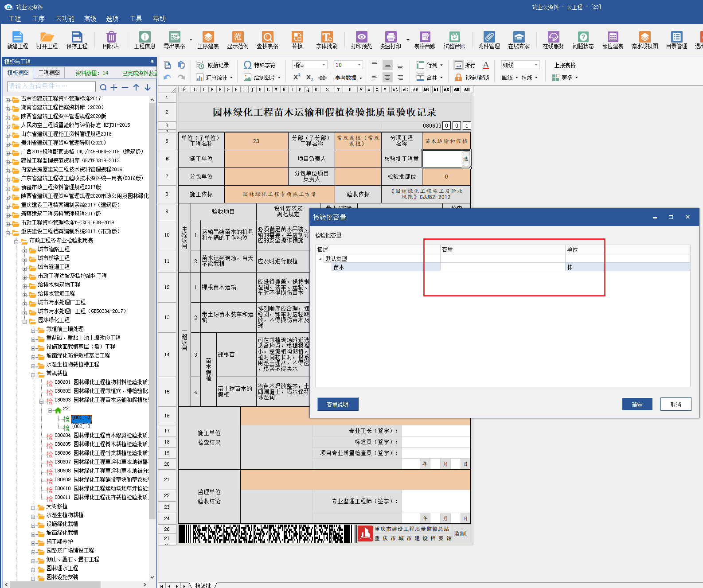The height and width of the screenshot is (588, 703).
Task: Open the 合并 merge dropdown
Action: 430,78
